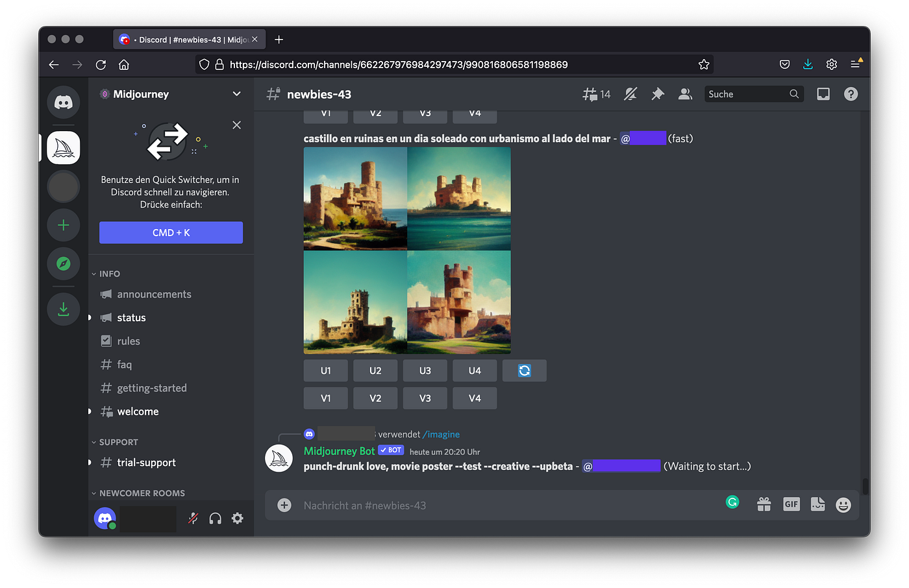Viewport: 909px width, 588px height.
Task: Click the CMD + K button
Action: pos(171,232)
